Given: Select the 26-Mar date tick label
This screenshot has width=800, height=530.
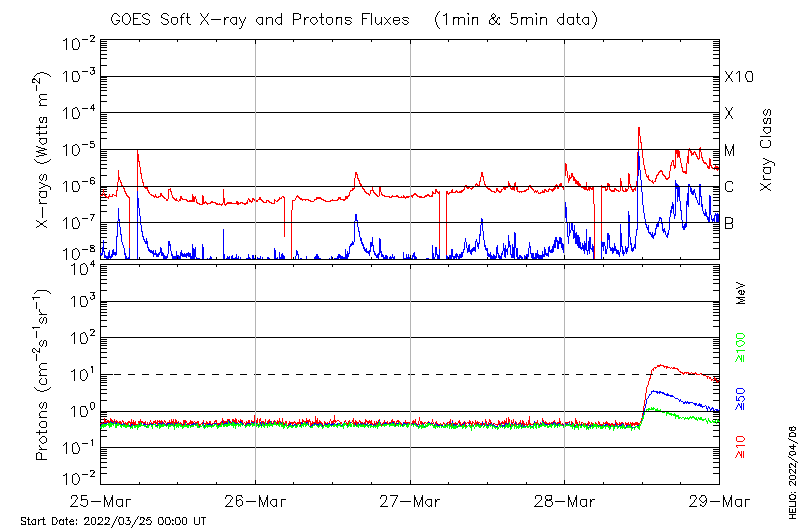Looking at the screenshot, I should (255, 500).
